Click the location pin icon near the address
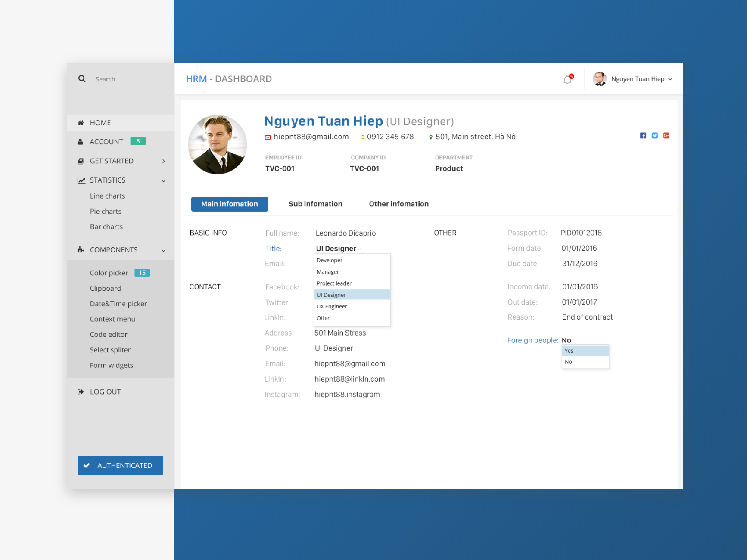 point(430,137)
